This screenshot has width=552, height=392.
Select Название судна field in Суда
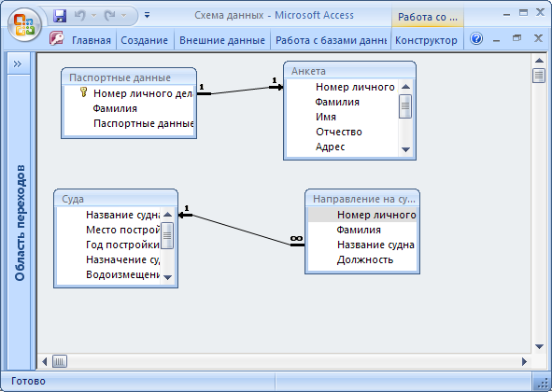coord(123,215)
